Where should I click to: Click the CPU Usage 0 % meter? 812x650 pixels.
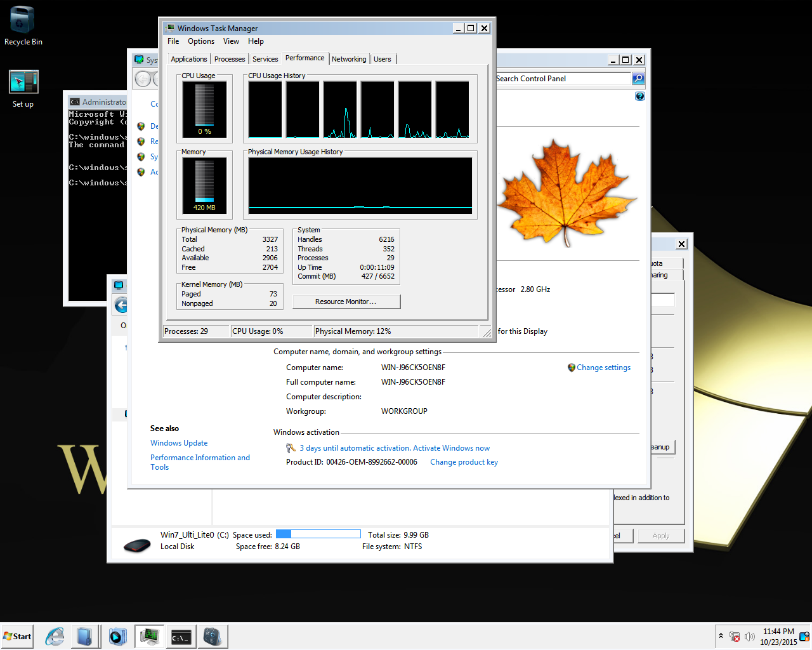[x=204, y=109]
